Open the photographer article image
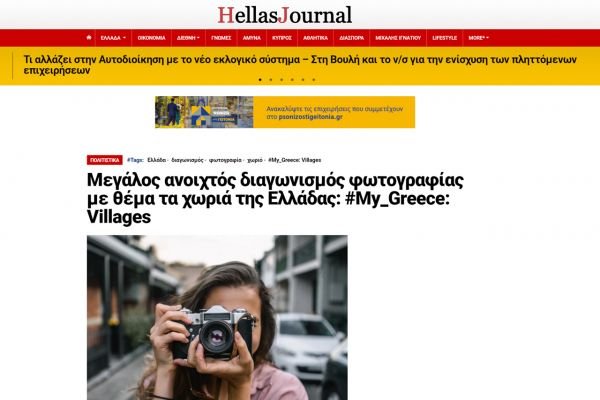 [217, 318]
